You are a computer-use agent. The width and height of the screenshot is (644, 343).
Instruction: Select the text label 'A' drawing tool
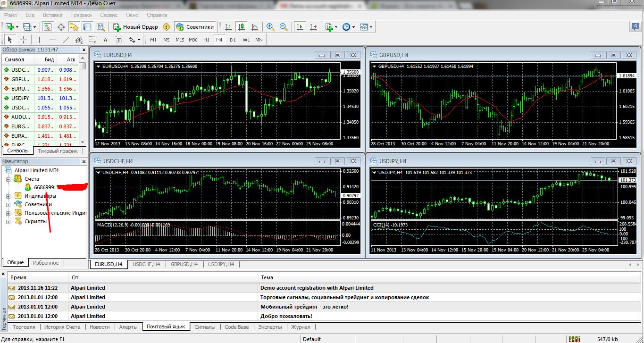105,40
